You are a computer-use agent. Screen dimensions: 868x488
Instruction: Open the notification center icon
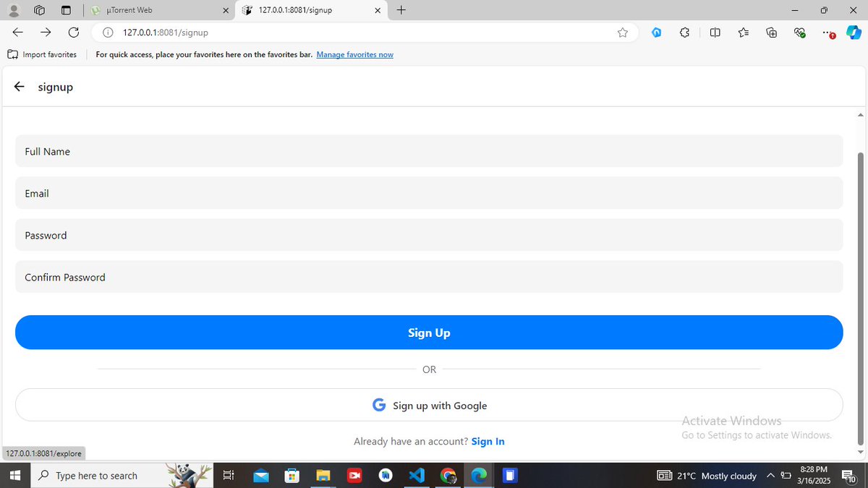point(849,475)
